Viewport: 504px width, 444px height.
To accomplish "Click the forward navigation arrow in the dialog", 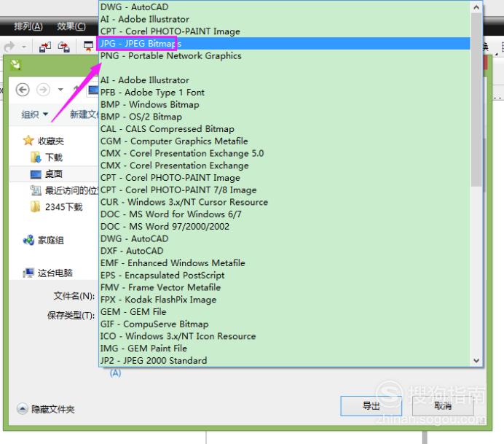I will pyautogui.click(x=43, y=90).
